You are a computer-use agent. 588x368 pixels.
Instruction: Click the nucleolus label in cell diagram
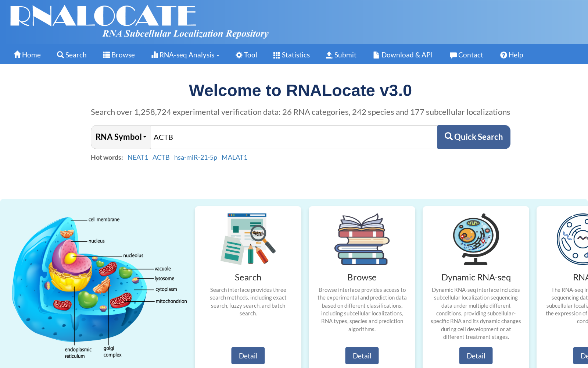(x=133, y=255)
